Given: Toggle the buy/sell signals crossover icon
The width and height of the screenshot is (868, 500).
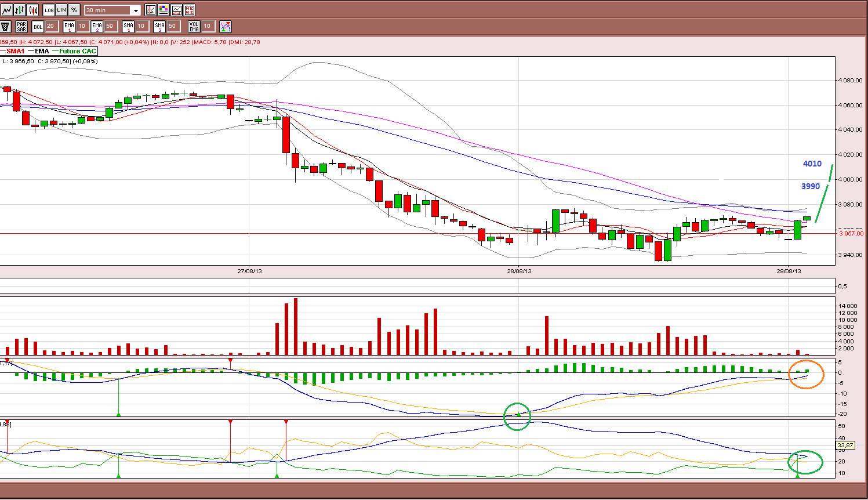Looking at the screenshot, I should click(x=226, y=26).
